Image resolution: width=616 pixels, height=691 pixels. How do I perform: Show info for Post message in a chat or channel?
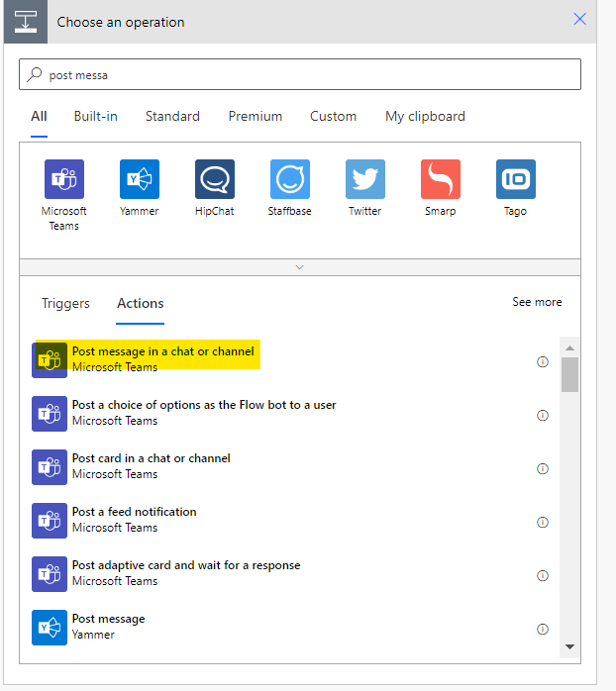[543, 361]
